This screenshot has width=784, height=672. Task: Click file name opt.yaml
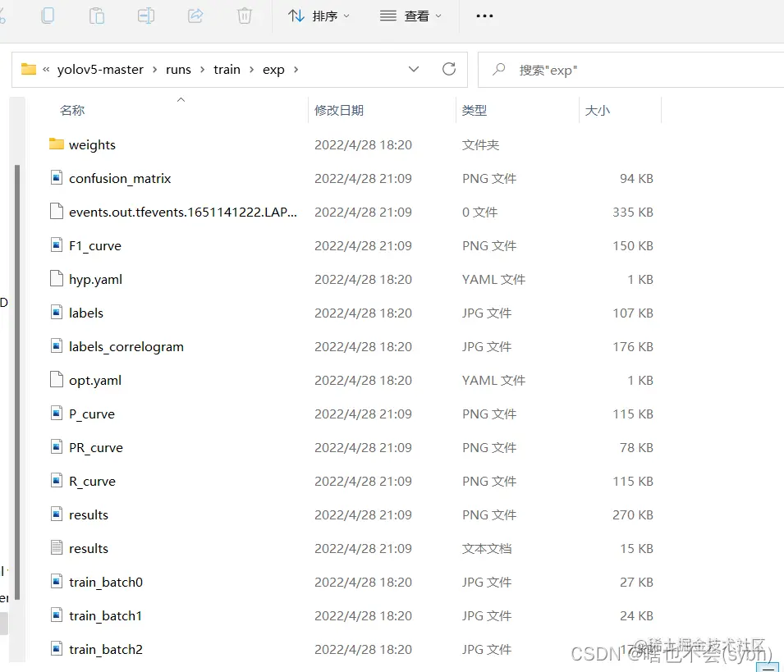click(x=95, y=380)
